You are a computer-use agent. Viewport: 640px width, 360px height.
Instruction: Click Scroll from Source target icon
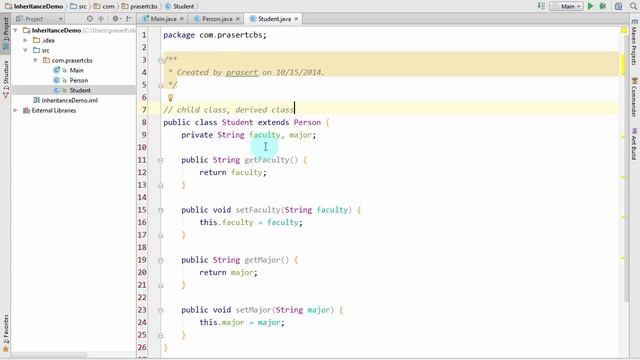point(90,19)
